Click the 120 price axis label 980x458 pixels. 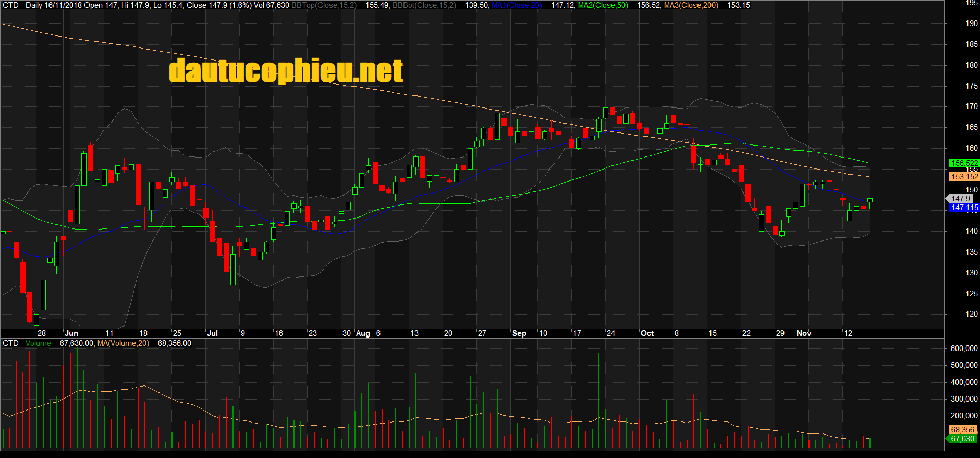coord(972,314)
